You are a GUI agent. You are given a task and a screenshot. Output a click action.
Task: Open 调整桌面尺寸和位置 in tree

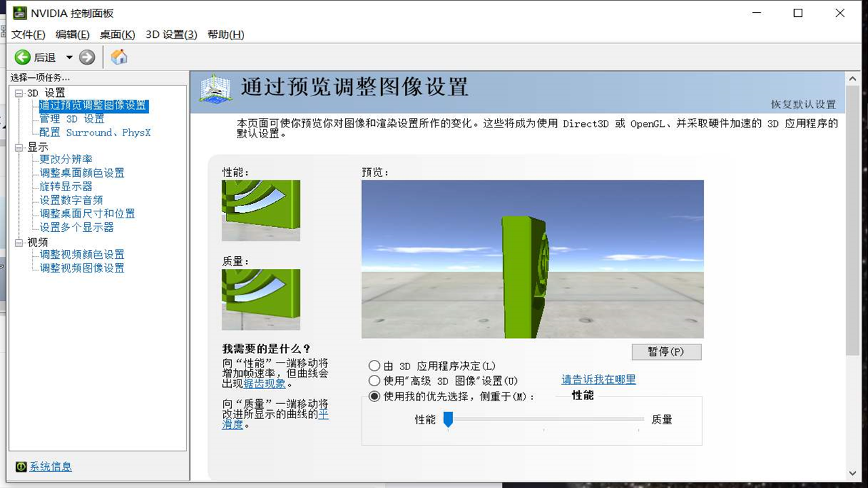point(87,213)
